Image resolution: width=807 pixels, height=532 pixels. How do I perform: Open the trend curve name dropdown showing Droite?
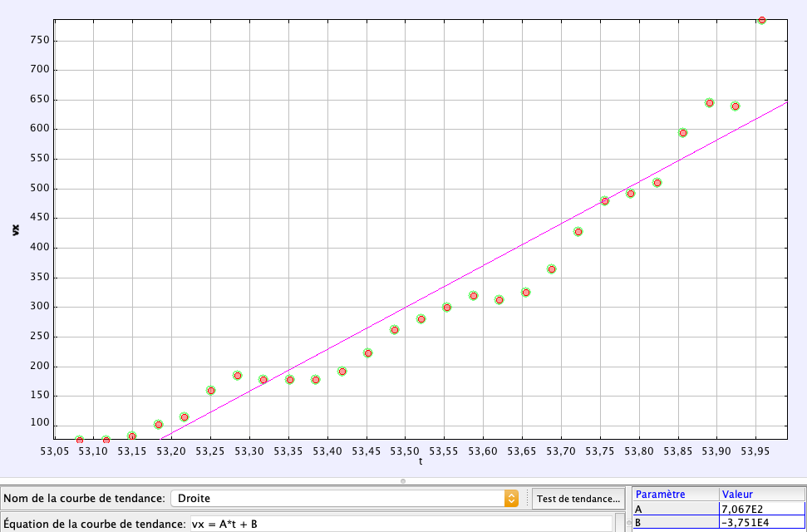click(345, 498)
